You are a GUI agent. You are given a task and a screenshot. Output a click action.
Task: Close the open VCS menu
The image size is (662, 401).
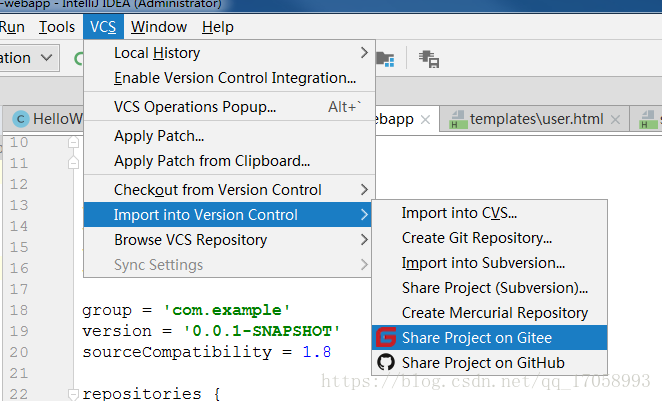point(103,27)
